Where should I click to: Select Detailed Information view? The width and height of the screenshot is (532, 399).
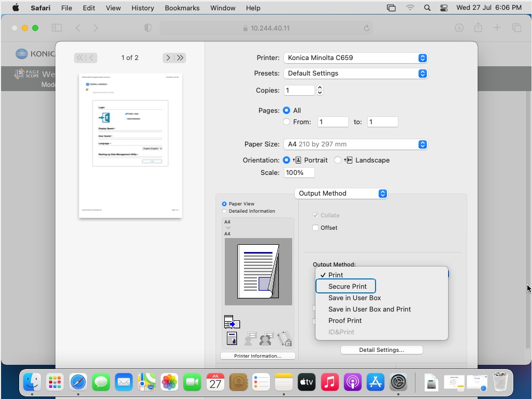point(224,211)
